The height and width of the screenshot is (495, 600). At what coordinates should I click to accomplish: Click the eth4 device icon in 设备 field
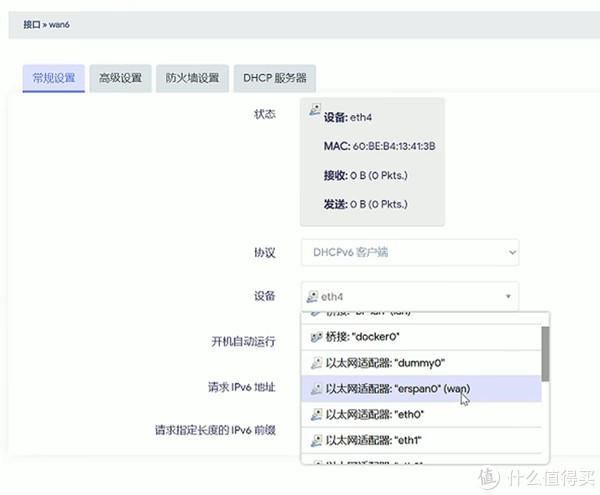pyautogui.click(x=312, y=296)
